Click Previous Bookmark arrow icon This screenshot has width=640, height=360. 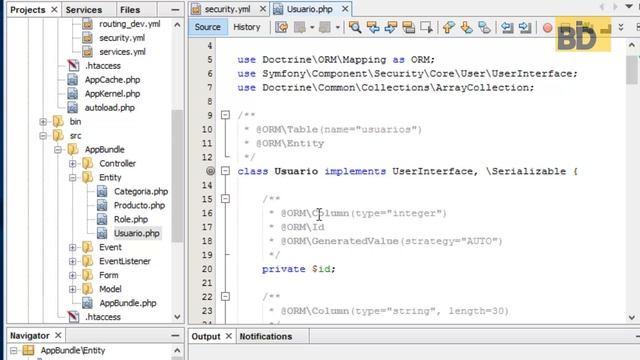pos(449,27)
